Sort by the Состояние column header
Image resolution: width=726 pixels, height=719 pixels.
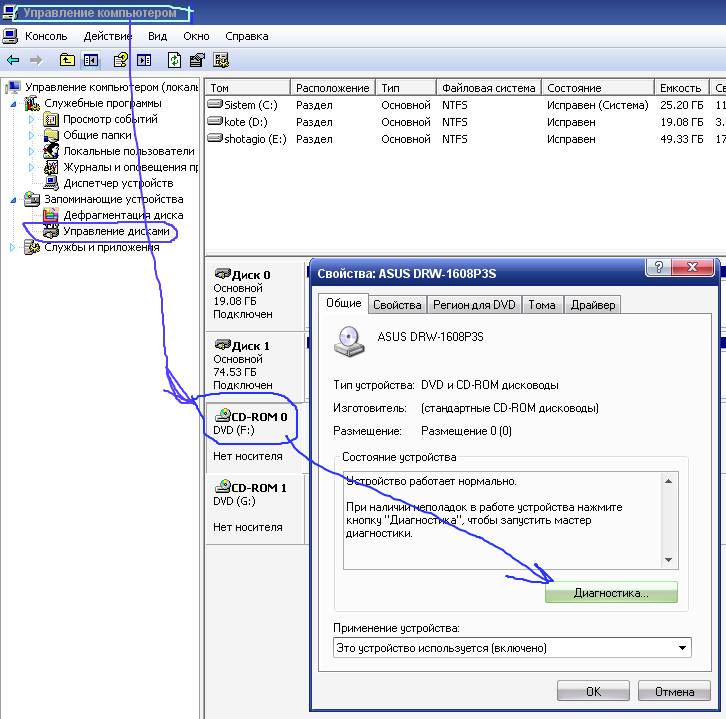click(x=597, y=88)
